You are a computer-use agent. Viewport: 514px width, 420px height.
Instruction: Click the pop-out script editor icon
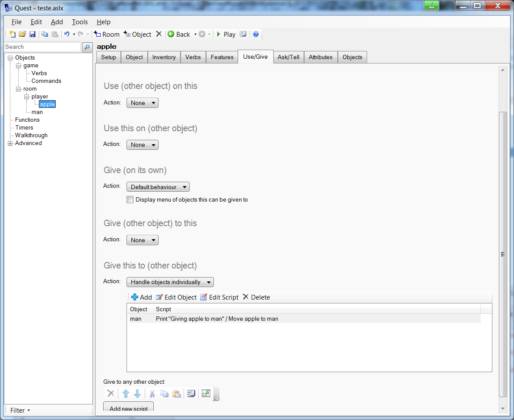206,393
